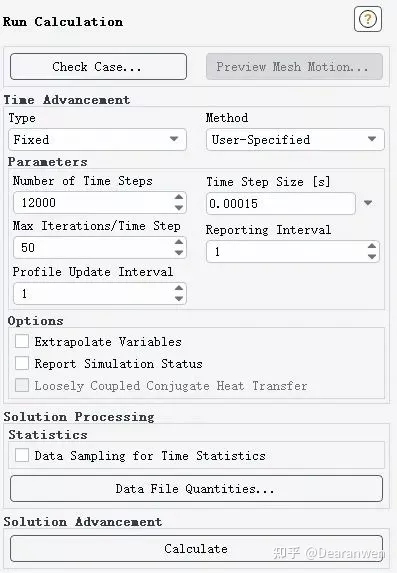Increase Max Iterations/Time Step value
The height and width of the screenshot is (573, 397).
click(x=178, y=242)
